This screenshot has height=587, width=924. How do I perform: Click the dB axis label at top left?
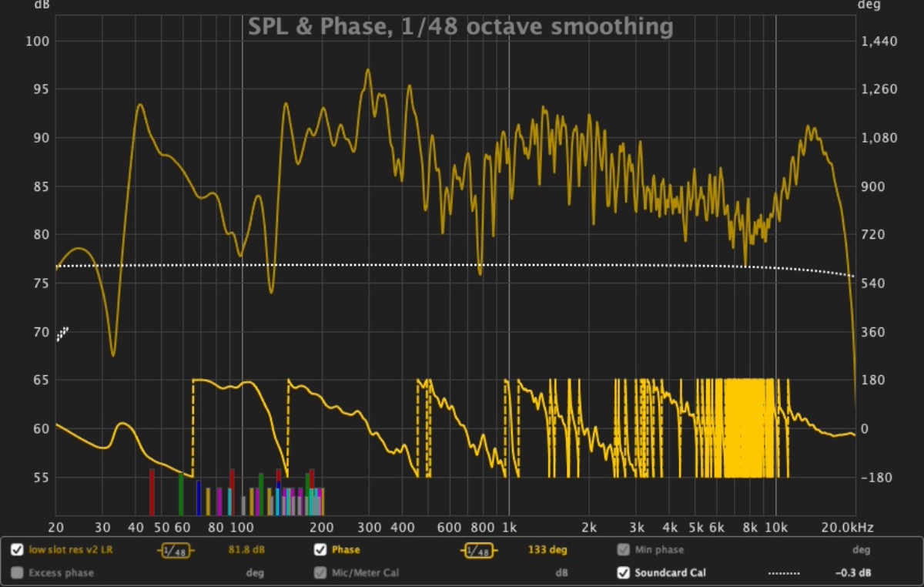(40, 5)
